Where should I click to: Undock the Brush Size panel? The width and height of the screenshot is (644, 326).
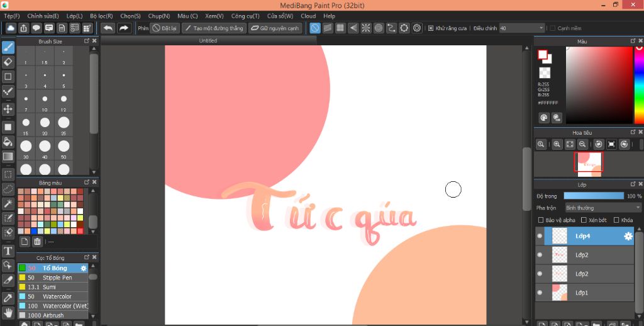tap(87, 41)
